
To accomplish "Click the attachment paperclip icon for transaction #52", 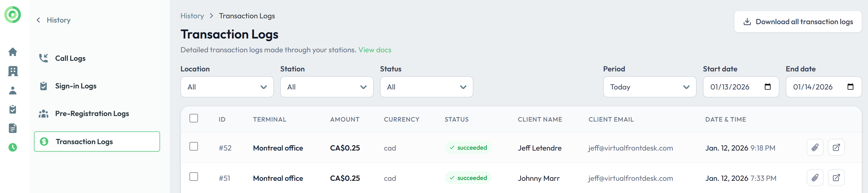I will pos(815,148).
